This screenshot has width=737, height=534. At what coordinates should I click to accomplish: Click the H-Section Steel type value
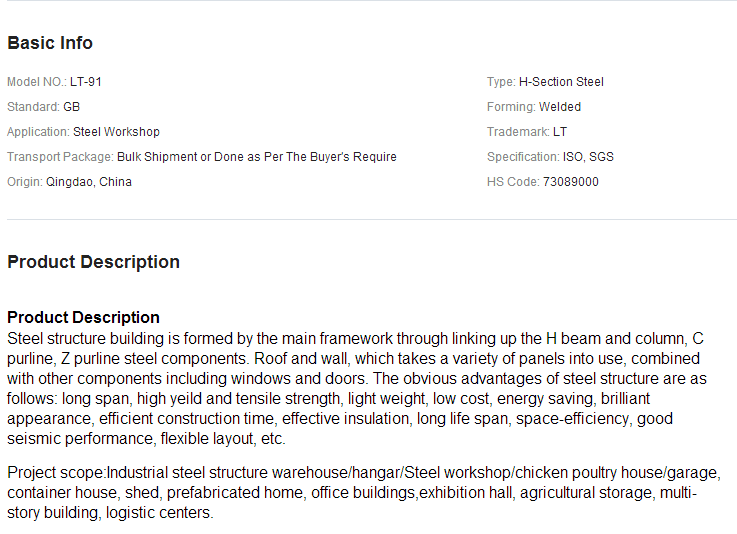point(561,82)
